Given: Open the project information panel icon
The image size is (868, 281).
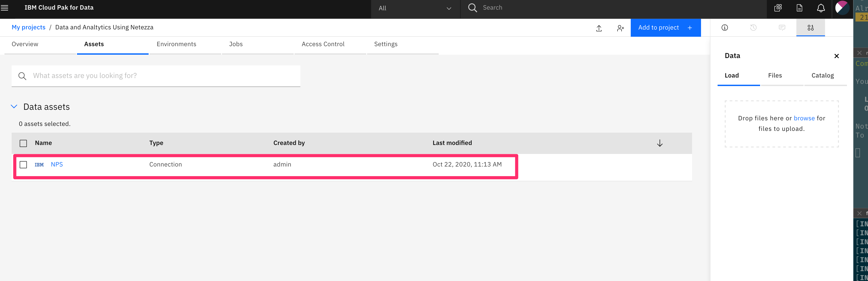Looking at the screenshot, I should click(725, 28).
